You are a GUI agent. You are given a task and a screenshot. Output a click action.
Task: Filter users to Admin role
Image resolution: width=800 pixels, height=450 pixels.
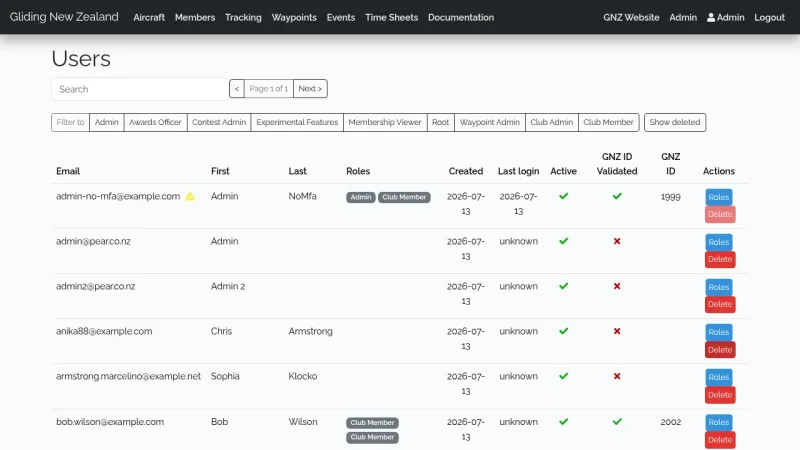click(x=107, y=122)
